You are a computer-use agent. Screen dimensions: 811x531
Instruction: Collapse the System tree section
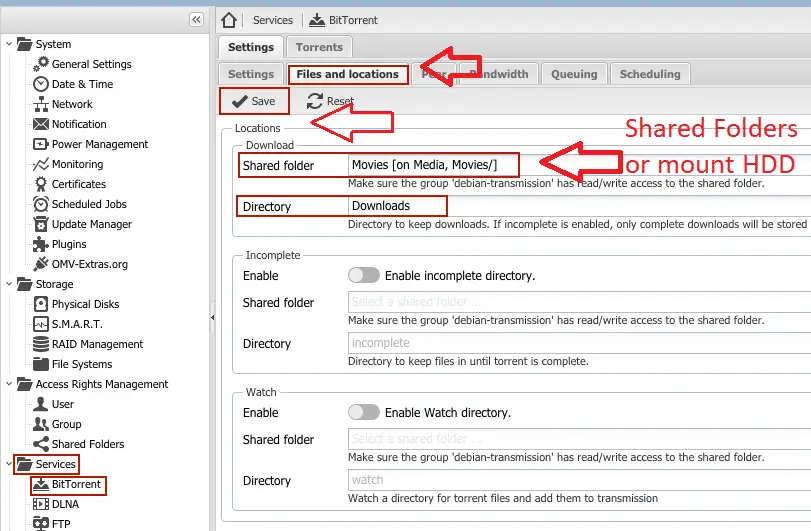click(x=9, y=44)
